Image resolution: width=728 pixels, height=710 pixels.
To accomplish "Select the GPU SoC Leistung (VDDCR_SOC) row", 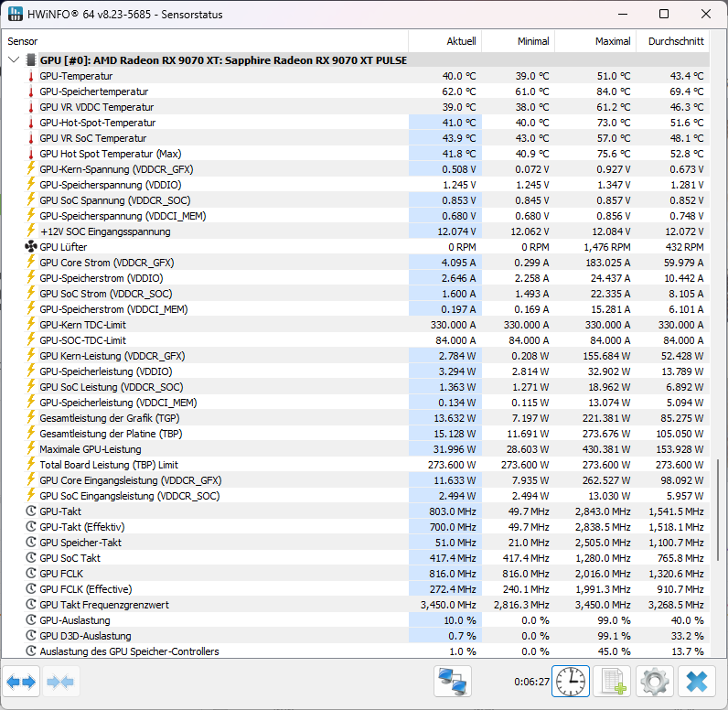I will coord(367,387).
